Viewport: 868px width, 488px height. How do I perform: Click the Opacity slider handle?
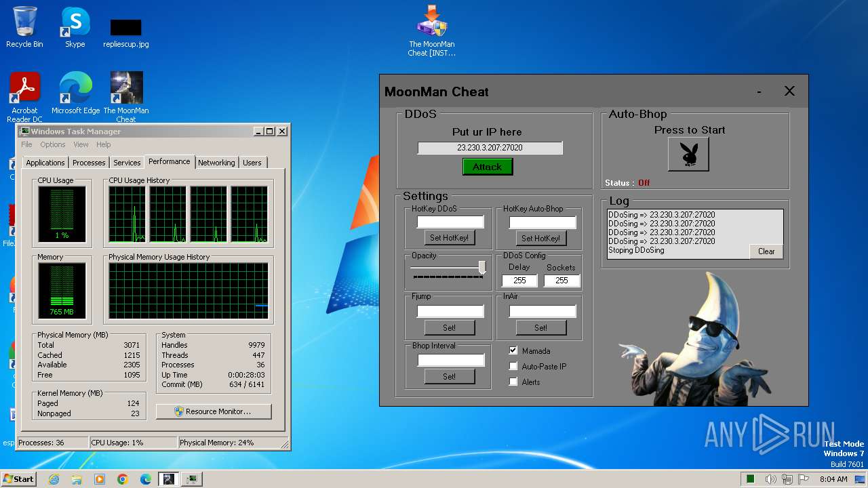tap(482, 268)
